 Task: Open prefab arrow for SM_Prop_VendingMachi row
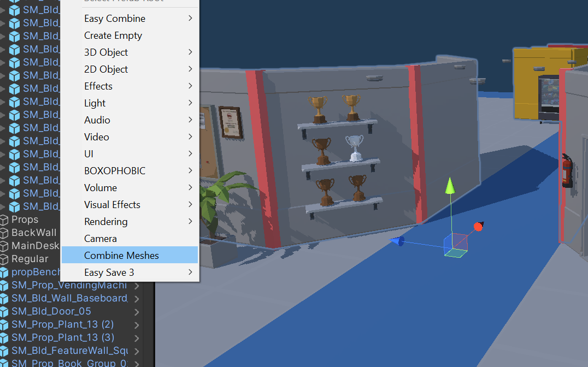click(137, 286)
